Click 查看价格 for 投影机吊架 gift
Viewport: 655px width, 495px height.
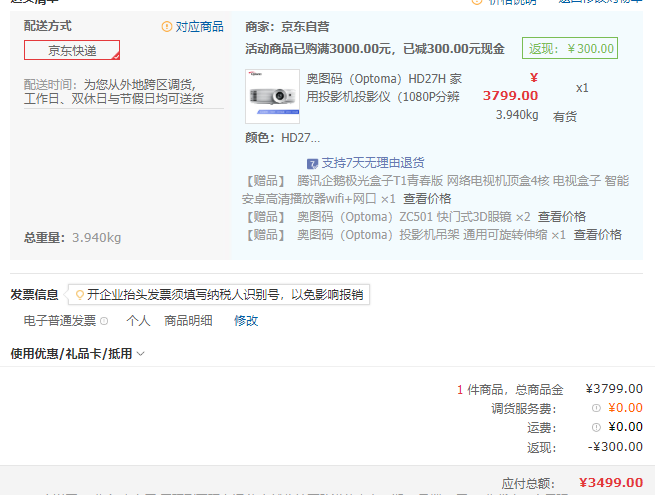(597, 235)
